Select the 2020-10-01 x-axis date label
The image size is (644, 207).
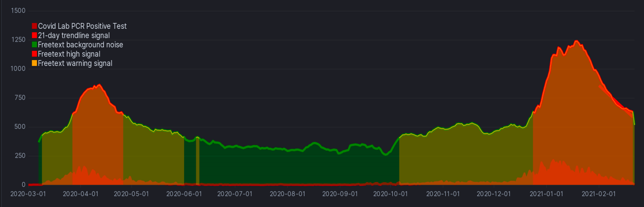[x=391, y=194]
